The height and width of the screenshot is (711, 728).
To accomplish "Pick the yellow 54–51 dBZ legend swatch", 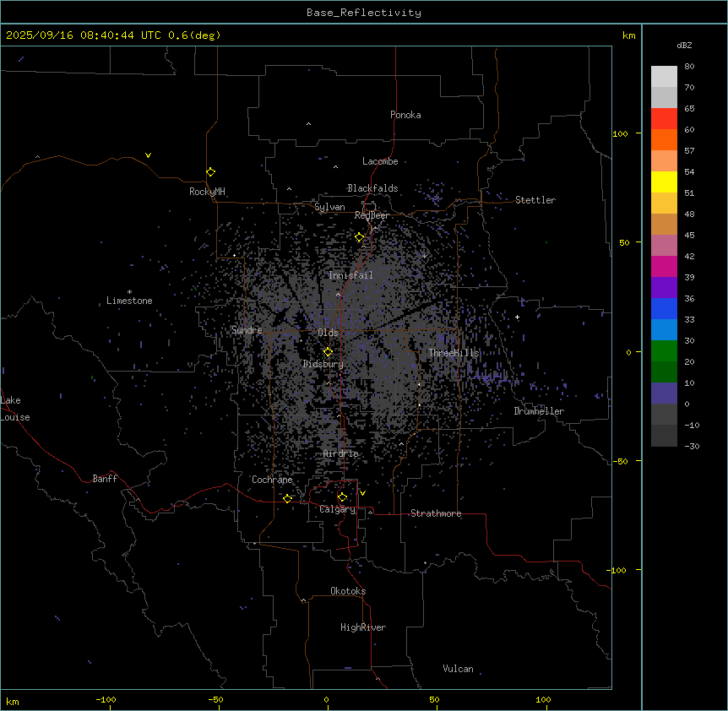I will [x=664, y=182].
